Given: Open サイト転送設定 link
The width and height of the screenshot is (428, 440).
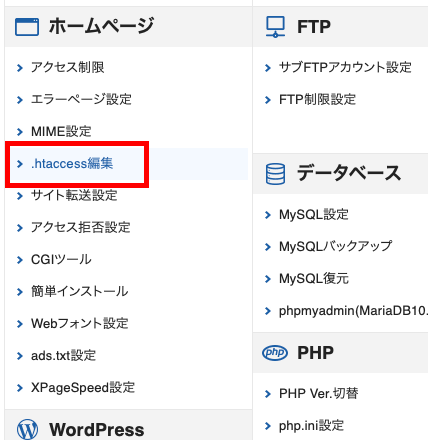Looking at the screenshot, I should 74,195.
